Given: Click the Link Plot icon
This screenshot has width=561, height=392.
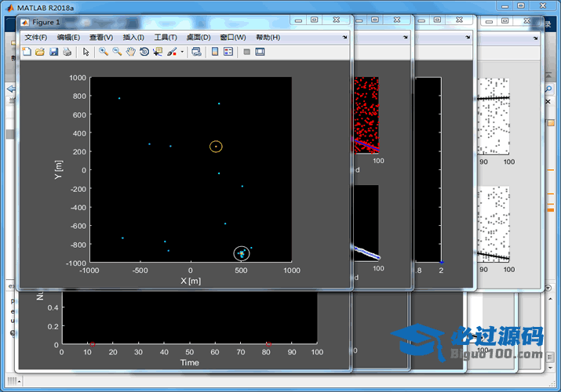Looking at the screenshot, I should click(196, 52).
